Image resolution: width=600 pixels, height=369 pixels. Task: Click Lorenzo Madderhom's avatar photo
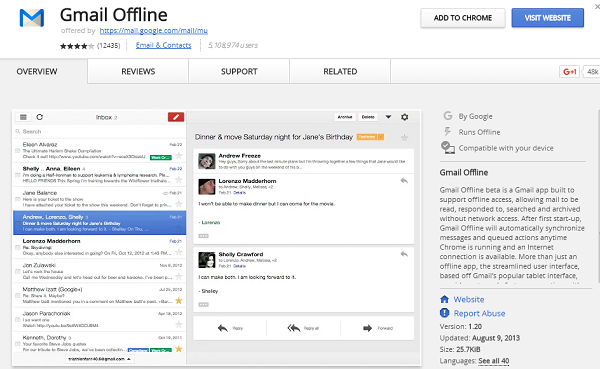[207, 187]
